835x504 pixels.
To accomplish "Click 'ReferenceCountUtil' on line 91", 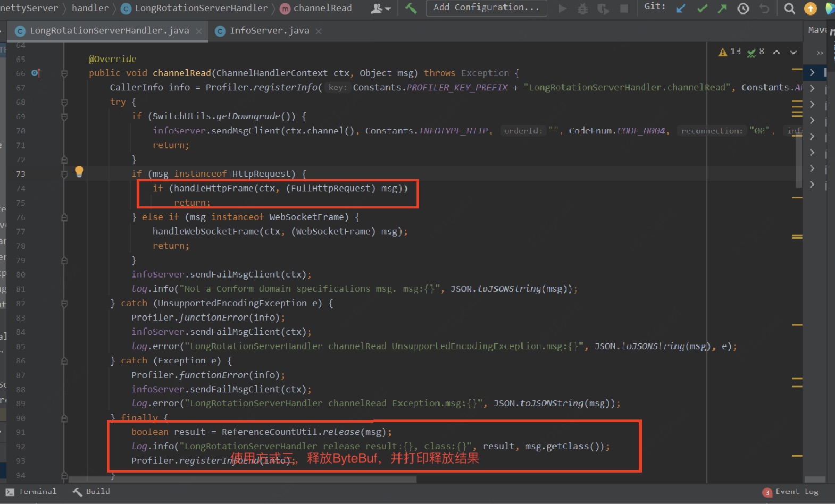I will point(270,432).
